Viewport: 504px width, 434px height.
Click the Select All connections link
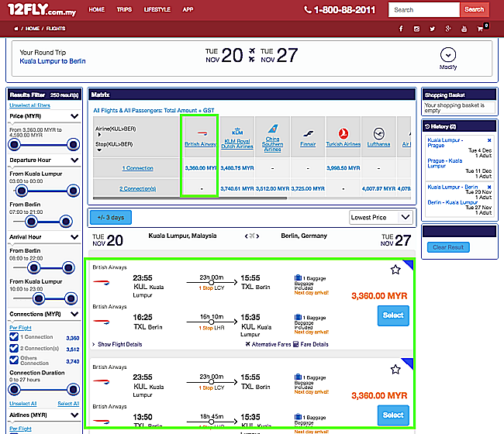[x=68, y=404]
